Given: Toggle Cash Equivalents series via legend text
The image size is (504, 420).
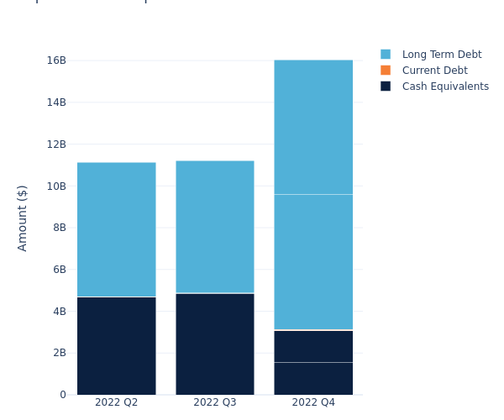Looking at the screenshot, I should (445, 87).
